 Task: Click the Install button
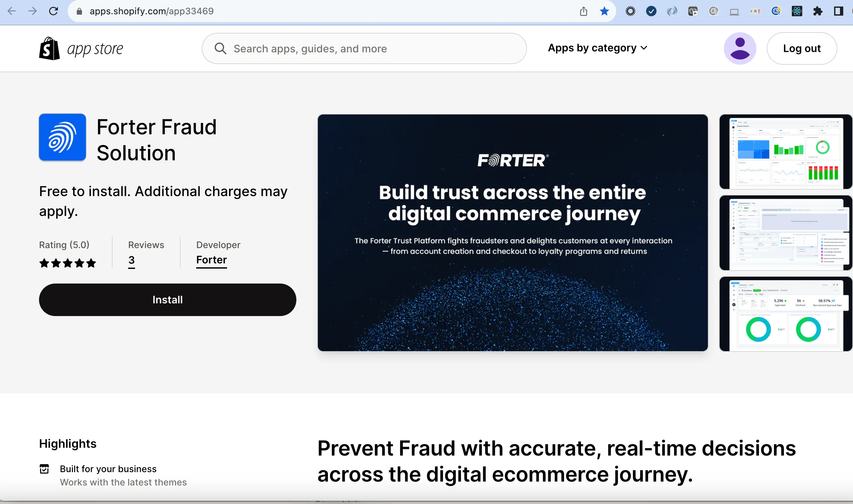(168, 299)
